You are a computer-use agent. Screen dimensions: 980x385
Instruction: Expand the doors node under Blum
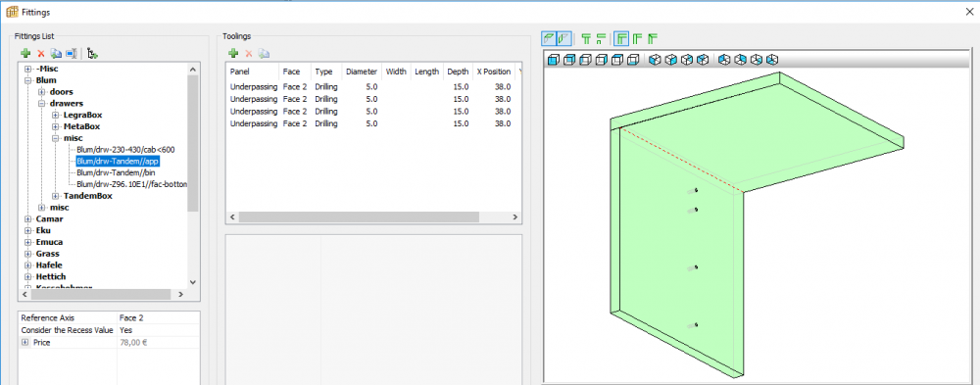(42, 92)
